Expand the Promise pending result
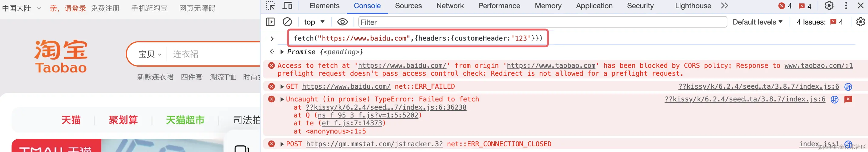This screenshot has height=152, width=868. (282, 52)
